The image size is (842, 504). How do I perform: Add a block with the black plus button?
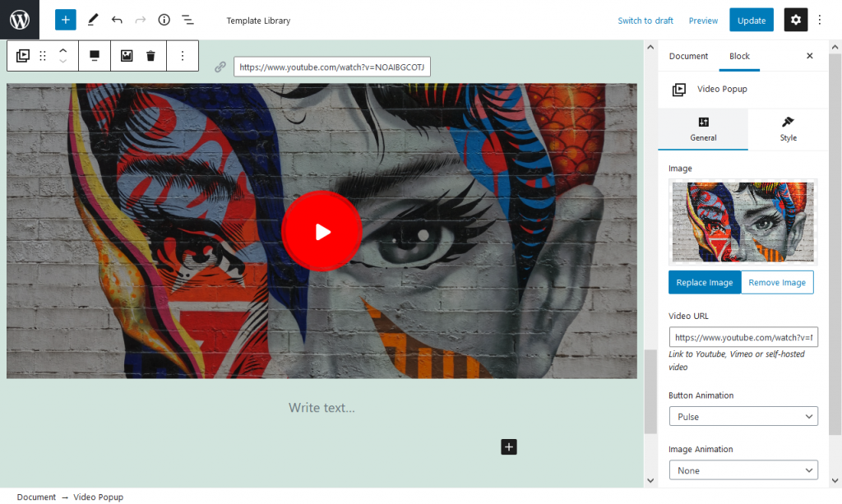point(509,446)
